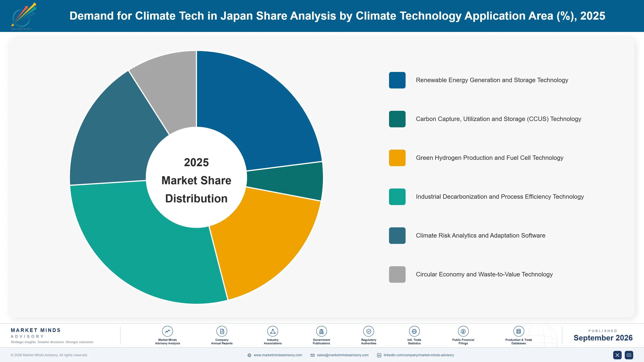Screen dimensions: 644x362
Task: Select CCUS Technology dark green legend swatch
Action: point(397,119)
